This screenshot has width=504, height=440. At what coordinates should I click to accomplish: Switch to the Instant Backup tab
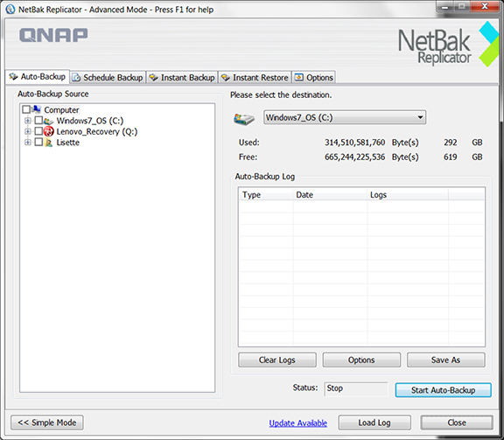(182, 78)
